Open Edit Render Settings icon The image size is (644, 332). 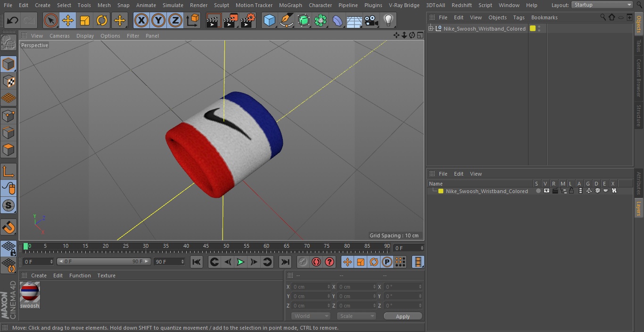click(248, 21)
